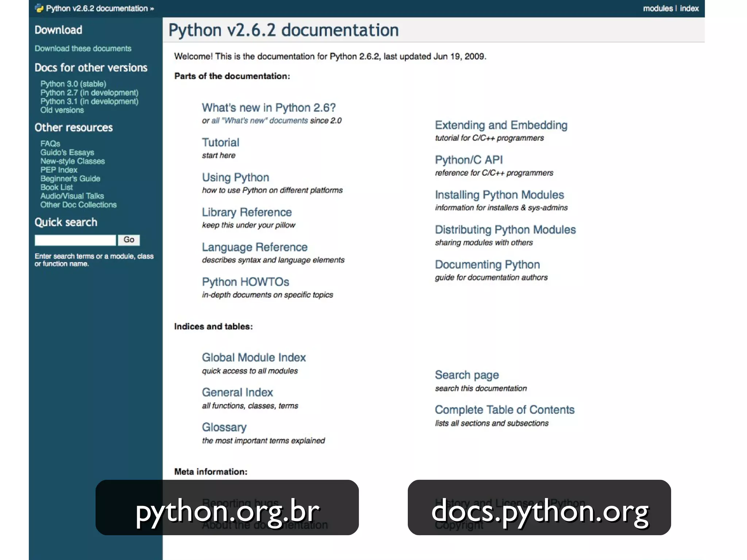
Task: Click 'keep this under your pillow' text
Action: pyautogui.click(x=249, y=225)
